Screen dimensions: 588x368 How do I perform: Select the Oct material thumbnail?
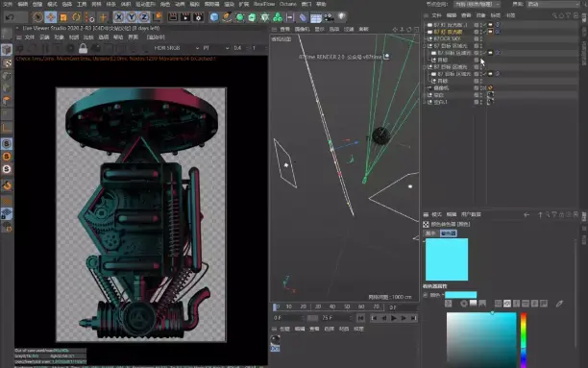pyautogui.click(x=275, y=342)
